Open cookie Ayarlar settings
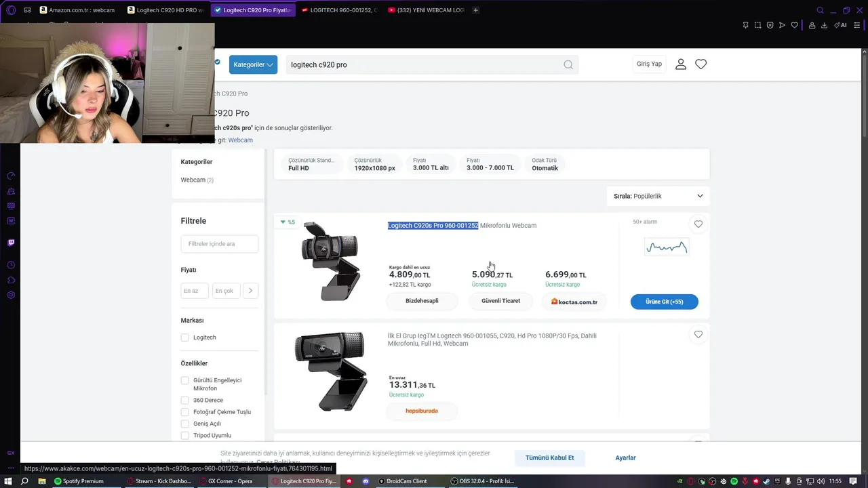 click(x=625, y=457)
